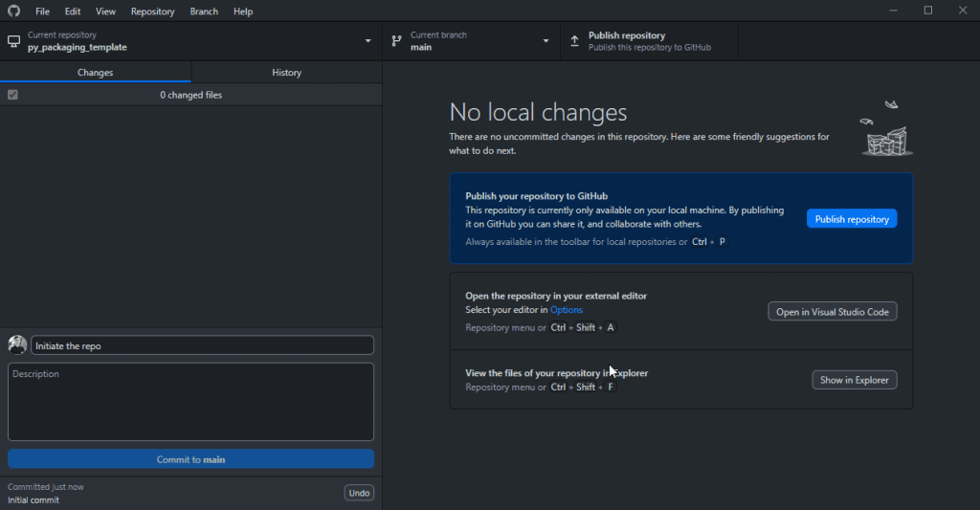Undo the Initial commit
Viewport: 980px width, 510px height.
click(x=359, y=493)
